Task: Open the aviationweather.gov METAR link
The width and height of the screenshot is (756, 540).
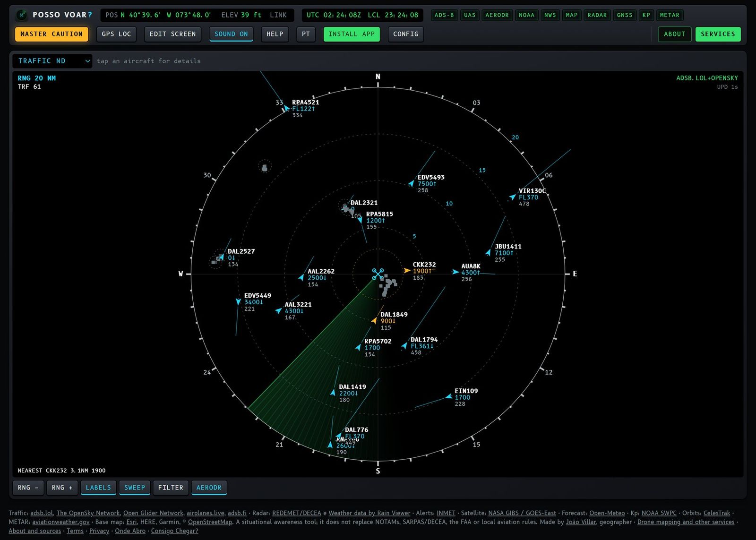Action: tap(61, 522)
